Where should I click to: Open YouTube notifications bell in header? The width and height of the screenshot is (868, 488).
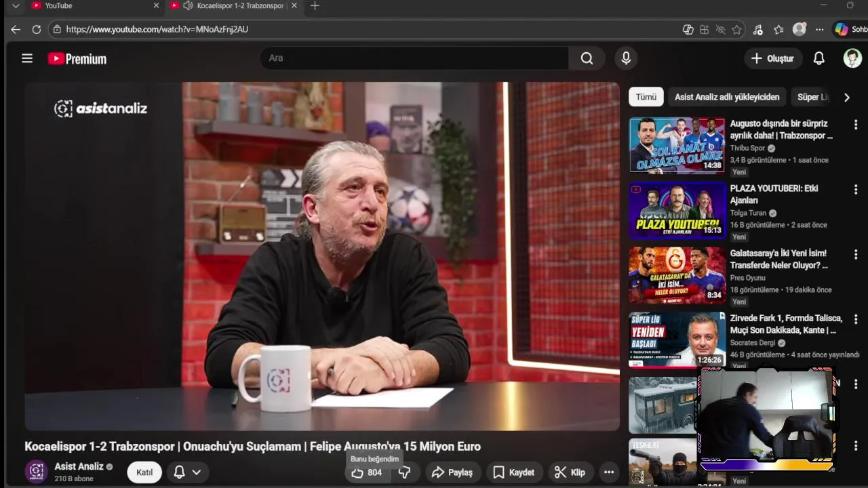tap(819, 58)
